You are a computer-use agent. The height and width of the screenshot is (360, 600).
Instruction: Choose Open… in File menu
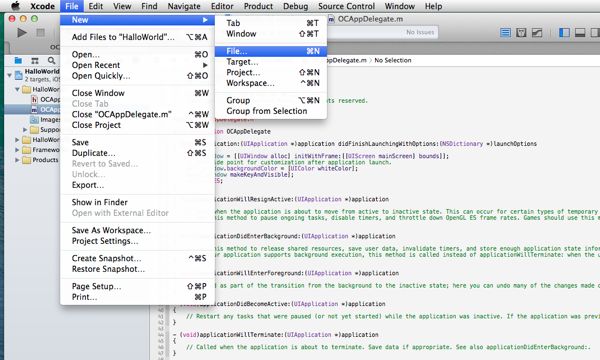137,54
